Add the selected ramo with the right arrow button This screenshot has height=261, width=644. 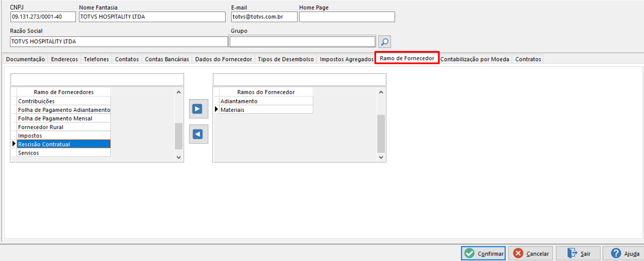(x=199, y=109)
